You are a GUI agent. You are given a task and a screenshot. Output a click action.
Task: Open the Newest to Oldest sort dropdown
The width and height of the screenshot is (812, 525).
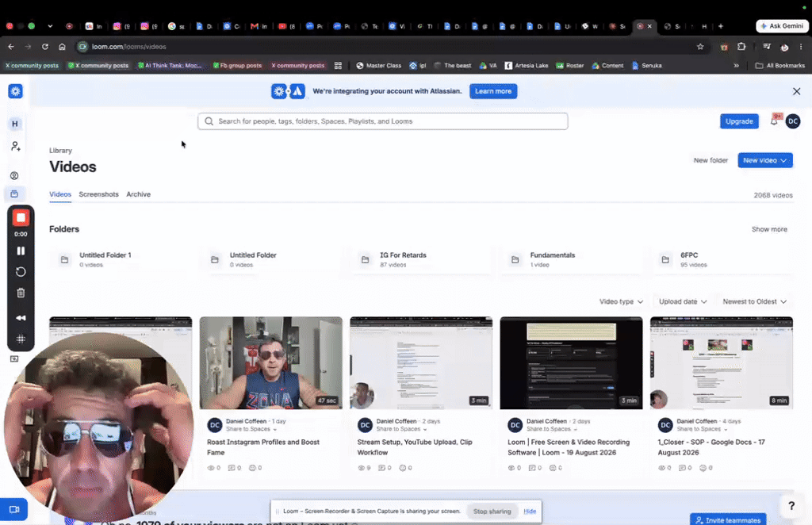[x=755, y=301]
